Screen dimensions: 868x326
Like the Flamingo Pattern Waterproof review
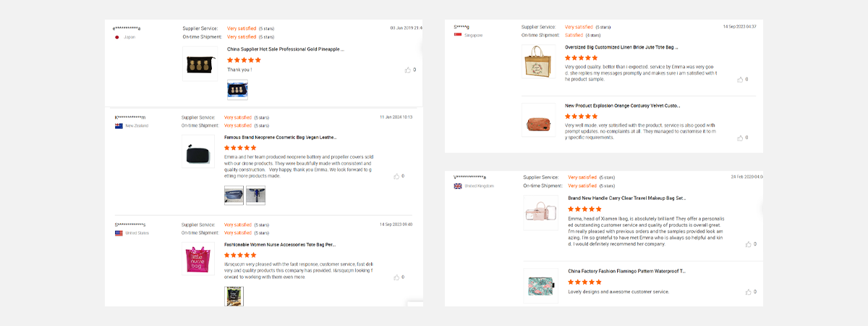pyautogui.click(x=749, y=292)
